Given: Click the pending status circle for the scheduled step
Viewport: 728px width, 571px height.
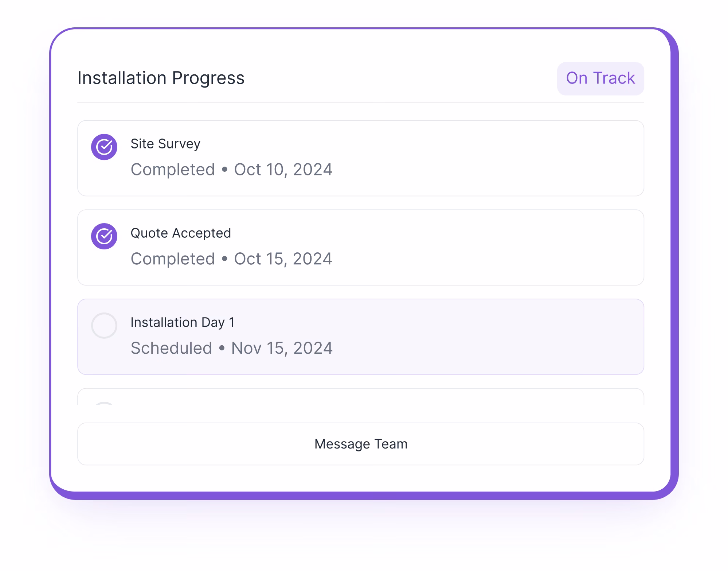Looking at the screenshot, I should tap(104, 326).
